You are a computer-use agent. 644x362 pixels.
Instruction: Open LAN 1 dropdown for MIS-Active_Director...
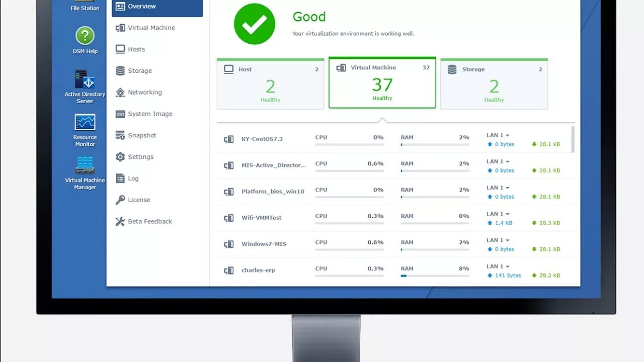click(x=498, y=161)
